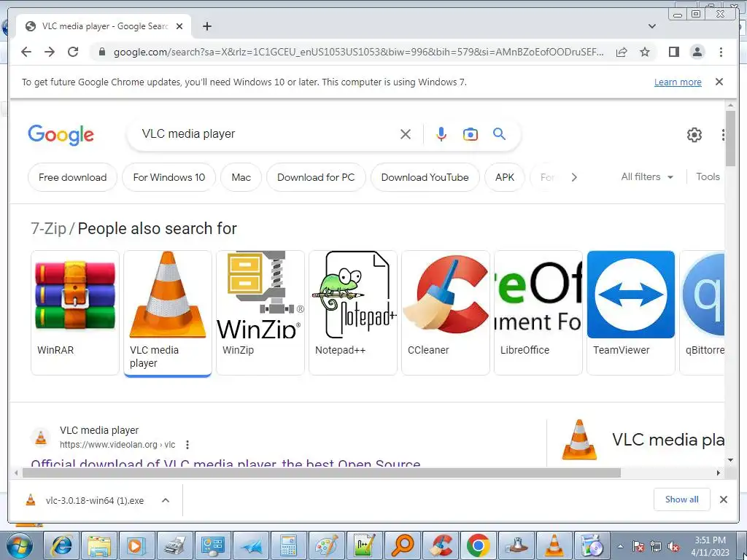Close the downloads bar
This screenshot has height=560, width=747.
pos(723,499)
